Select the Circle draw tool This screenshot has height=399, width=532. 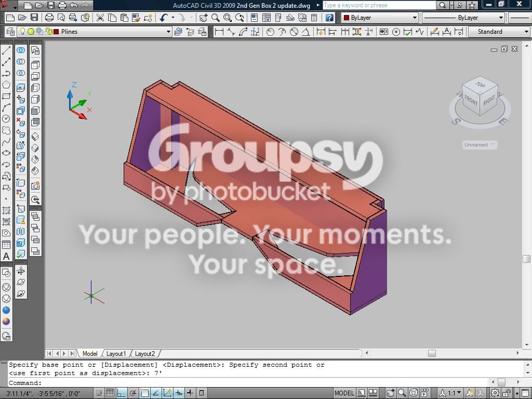pyautogui.click(x=6, y=119)
